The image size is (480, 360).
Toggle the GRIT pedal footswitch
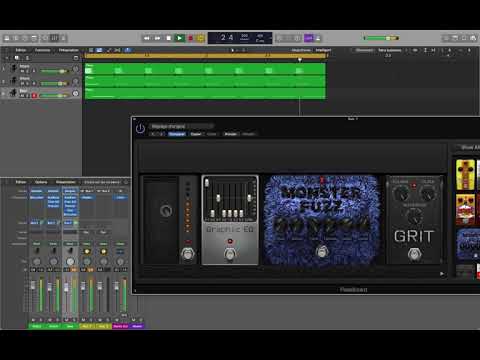tap(414, 254)
